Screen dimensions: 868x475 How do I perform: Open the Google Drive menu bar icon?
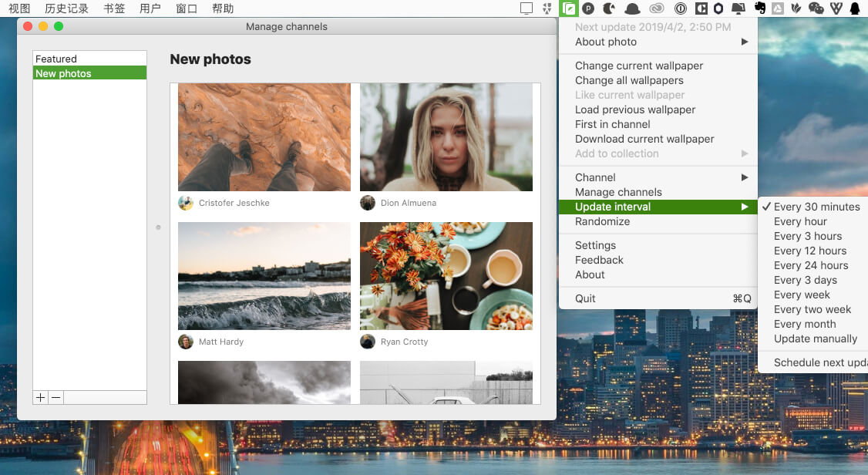tap(778, 8)
